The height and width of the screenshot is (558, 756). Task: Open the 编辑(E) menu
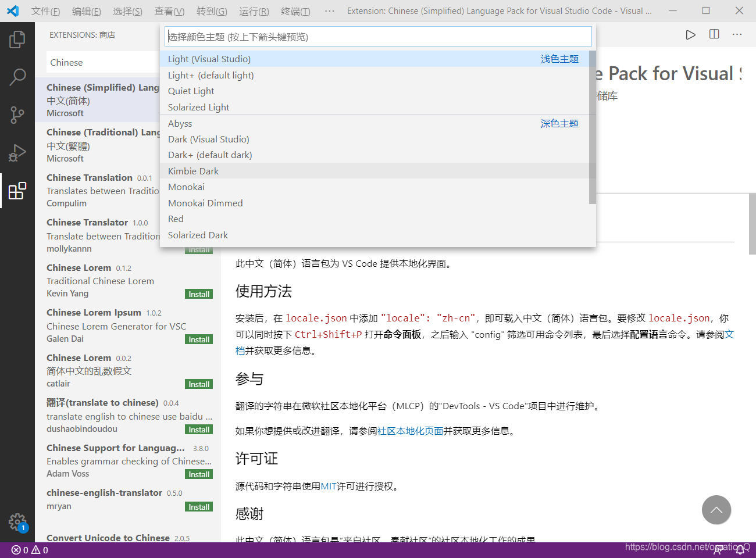pos(87,11)
